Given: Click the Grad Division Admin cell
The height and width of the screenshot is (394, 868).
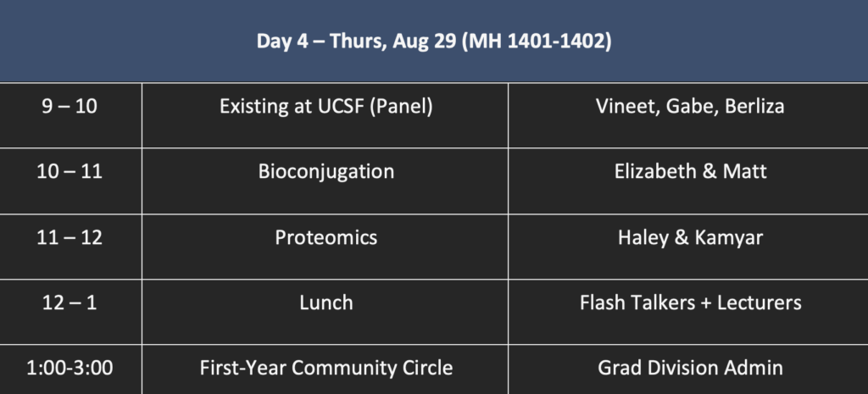Looking at the screenshot, I should click(690, 369).
